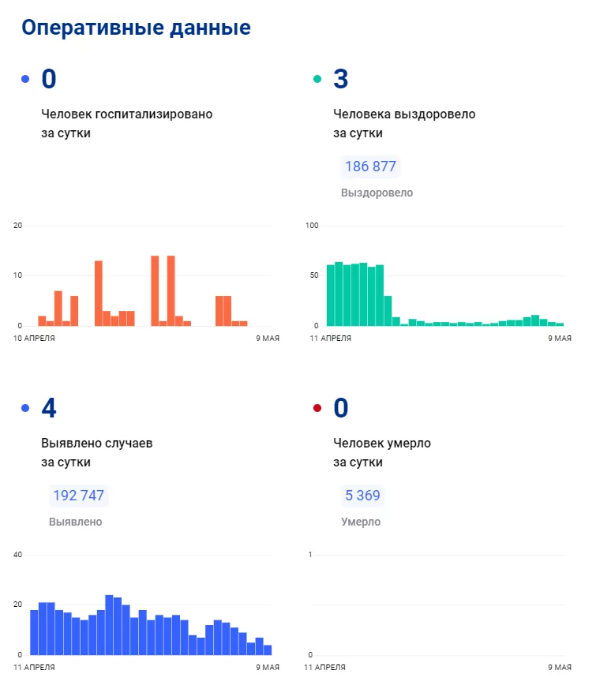596x700 pixels.
Task: Click the 'Умерло' caption
Action: click(361, 522)
